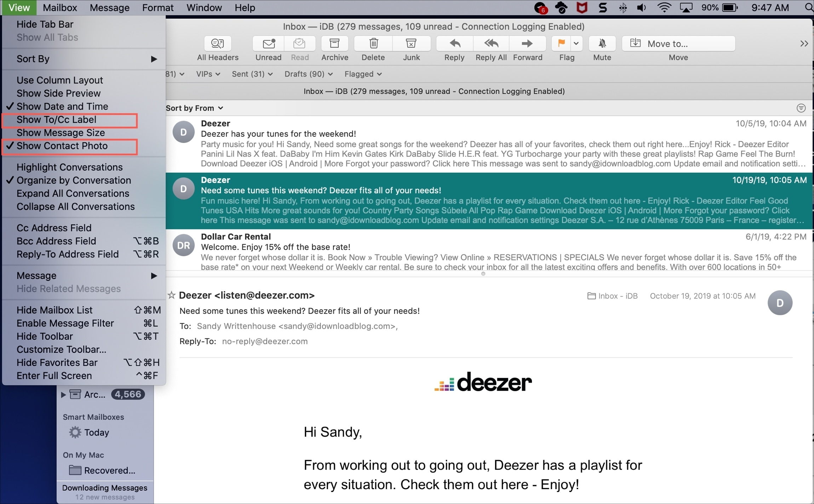
Task: Mute the conversation with bell icon
Action: point(602,44)
